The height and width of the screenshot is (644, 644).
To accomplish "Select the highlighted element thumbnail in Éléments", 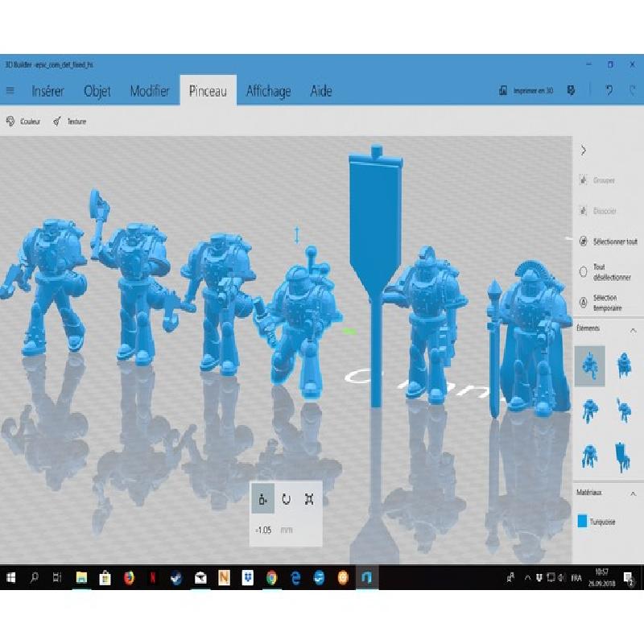I will coord(590,365).
